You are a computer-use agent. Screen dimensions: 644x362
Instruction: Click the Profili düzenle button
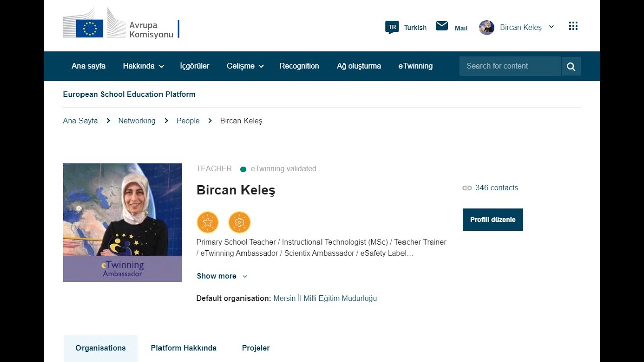click(493, 220)
